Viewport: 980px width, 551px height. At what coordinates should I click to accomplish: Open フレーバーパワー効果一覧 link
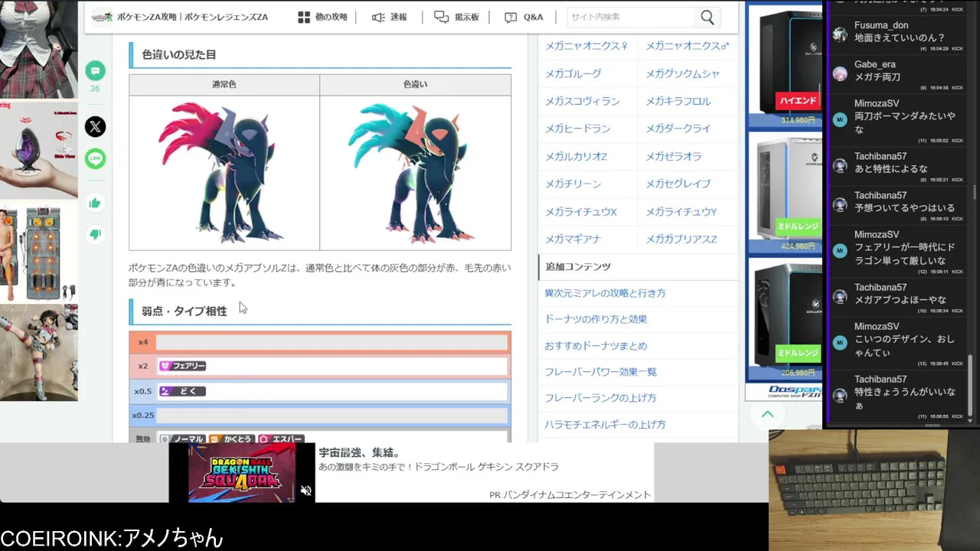[600, 372]
